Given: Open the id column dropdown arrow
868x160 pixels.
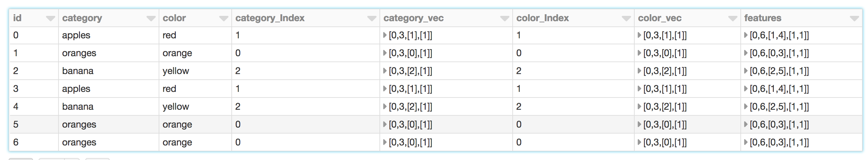Looking at the screenshot, I should [x=51, y=19].
